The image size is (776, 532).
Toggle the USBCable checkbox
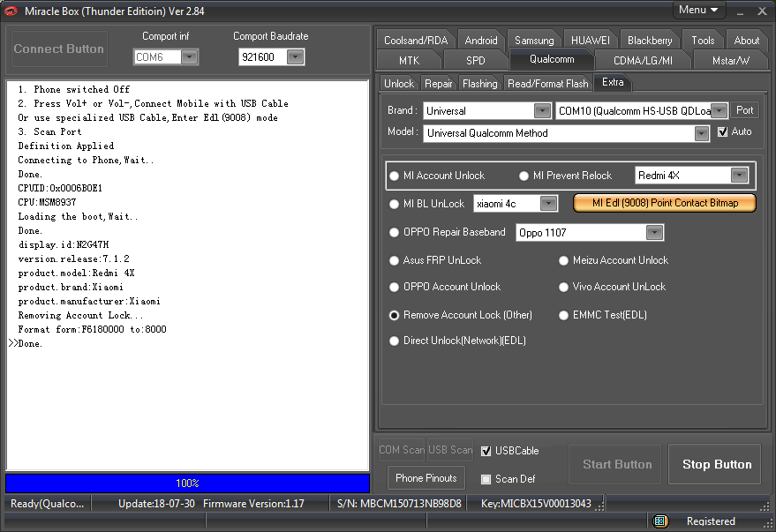tap(486, 451)
